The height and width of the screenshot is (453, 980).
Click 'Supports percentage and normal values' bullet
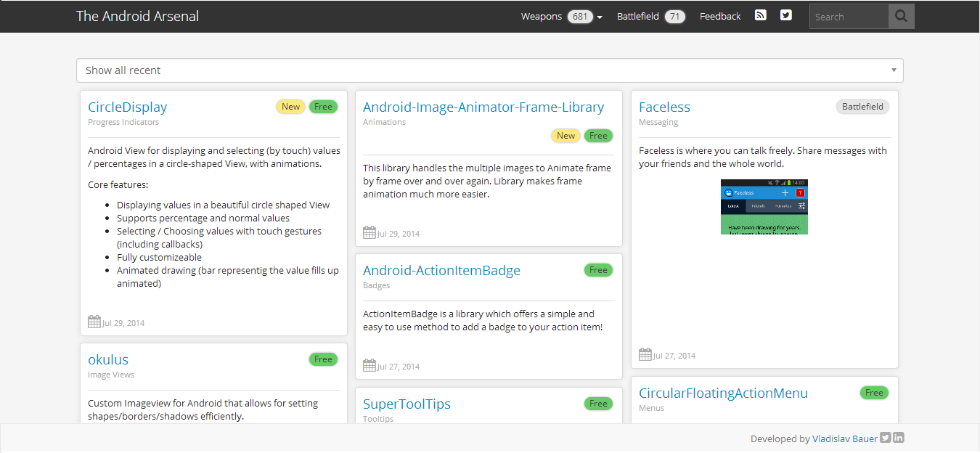point(203,218)
